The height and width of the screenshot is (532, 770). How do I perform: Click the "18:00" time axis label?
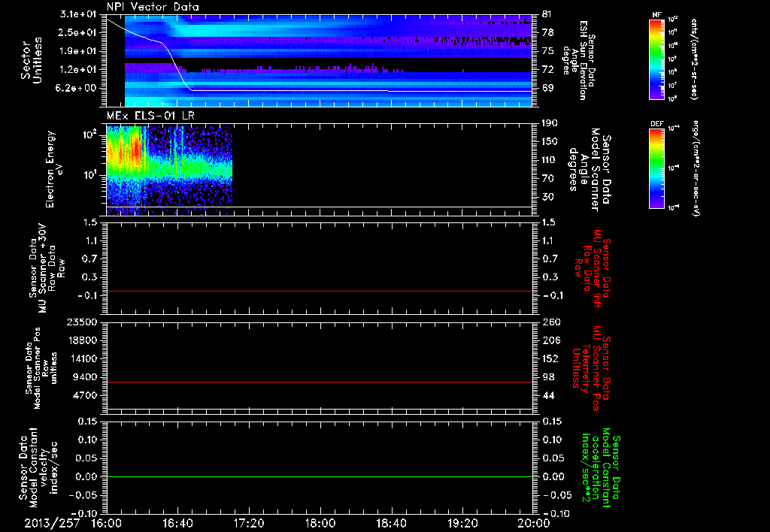click(x=320, y=523)
